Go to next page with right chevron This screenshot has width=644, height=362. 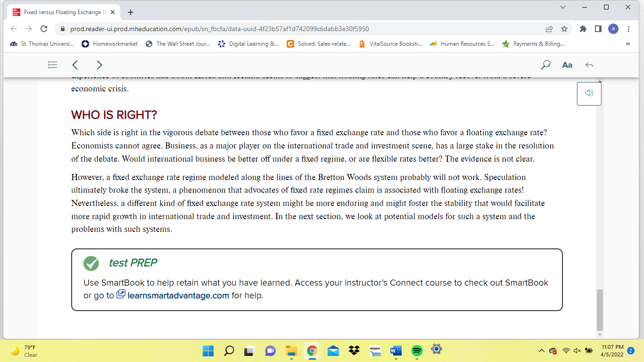pos(99,65)
